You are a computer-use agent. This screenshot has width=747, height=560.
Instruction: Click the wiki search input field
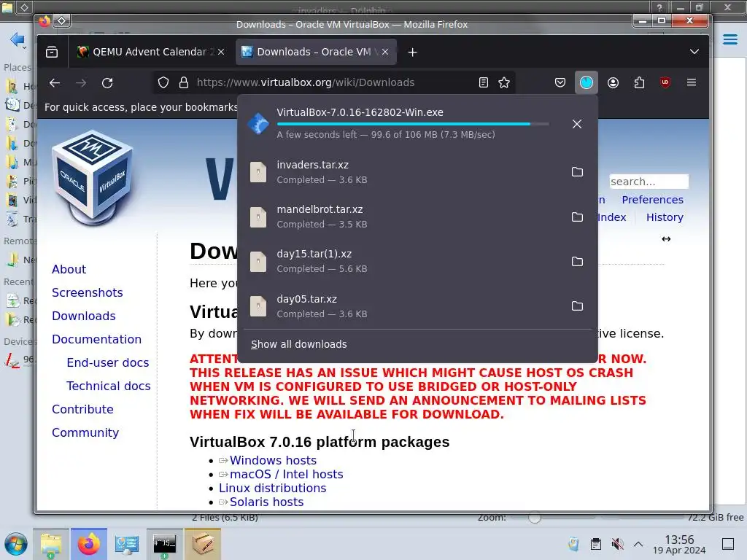(649, 182)
